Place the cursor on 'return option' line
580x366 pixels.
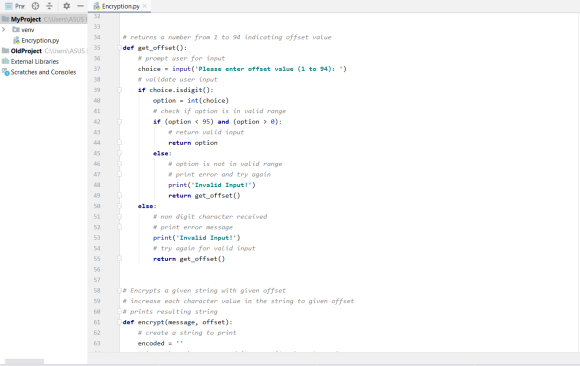[193, 143]
